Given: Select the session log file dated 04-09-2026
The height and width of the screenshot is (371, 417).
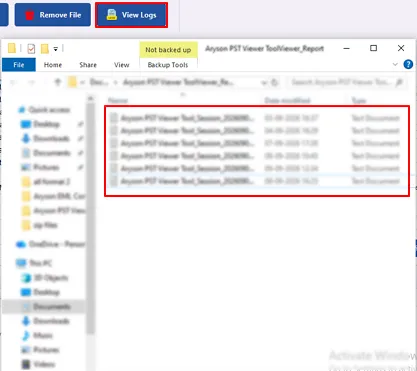Looking at the screenshot, I should tap(256, 131).
